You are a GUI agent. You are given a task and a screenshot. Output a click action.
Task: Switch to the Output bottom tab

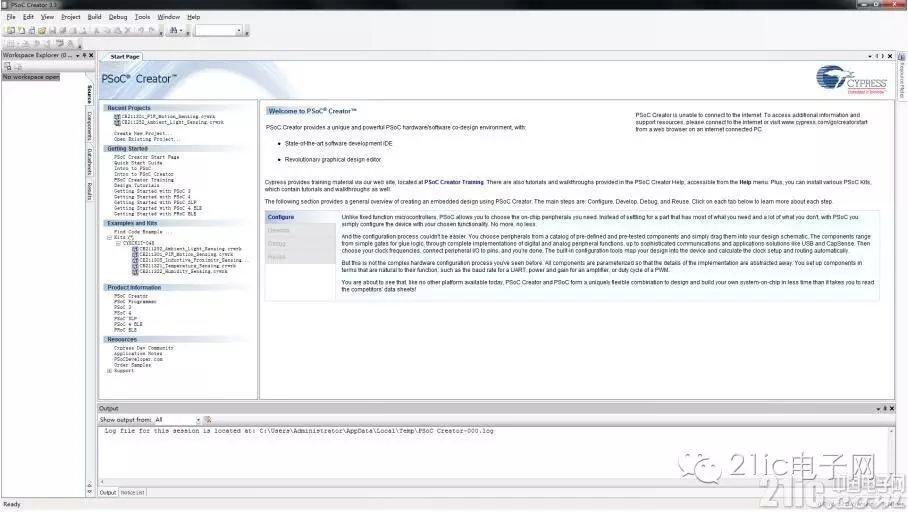pyautogui.click(x=108, y=492)
